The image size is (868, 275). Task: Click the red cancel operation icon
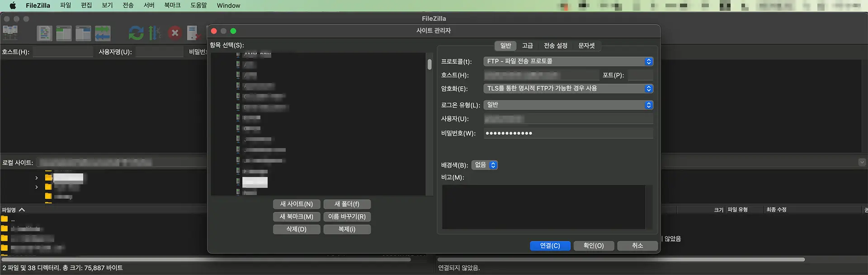pos(175,33)
